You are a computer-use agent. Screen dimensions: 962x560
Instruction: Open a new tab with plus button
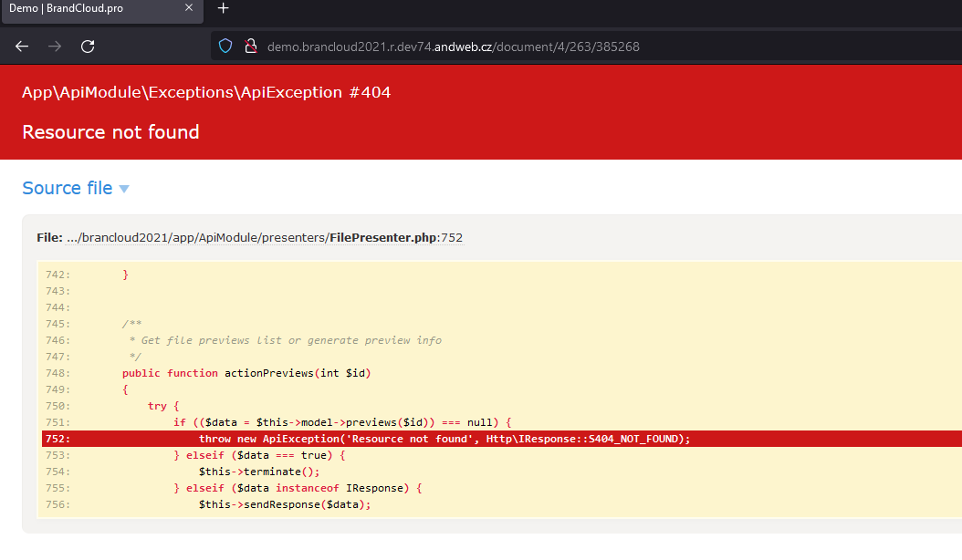point(224,8)
